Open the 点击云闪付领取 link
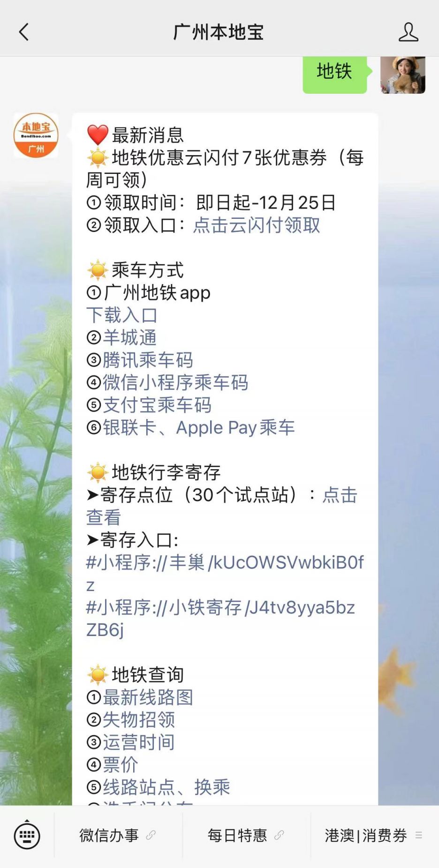439x868 pixels. [257, 225]
